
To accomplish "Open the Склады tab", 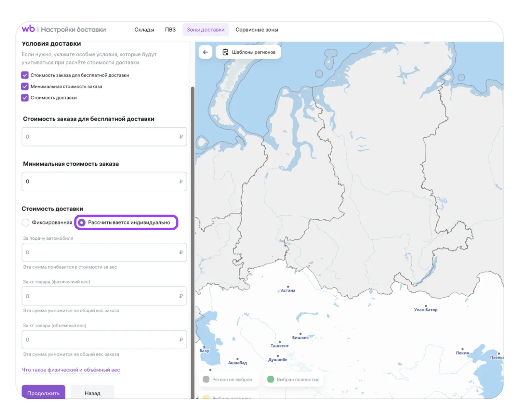I will click(144, 30).
